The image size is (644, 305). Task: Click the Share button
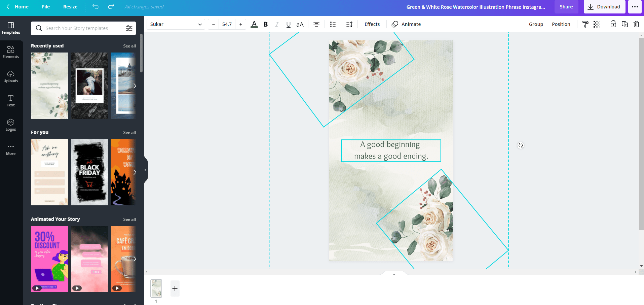point(566,6)
